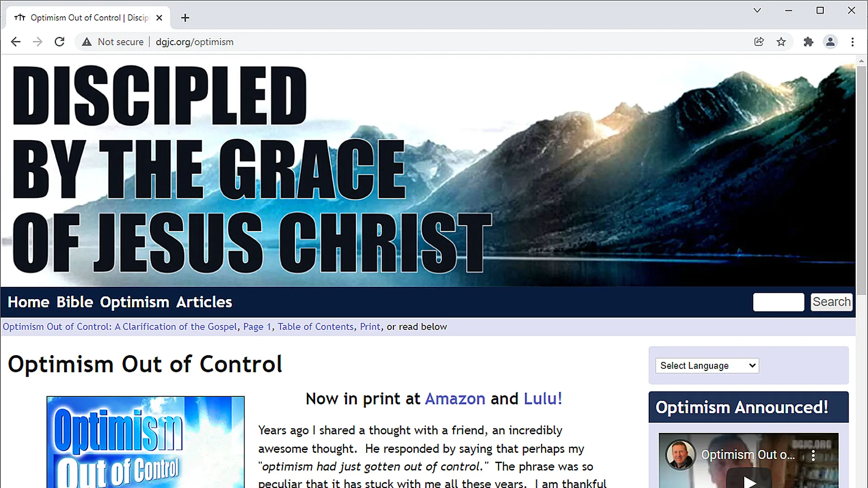Click the Home navigation menu item
Image resolution: width=868 pixels, height=488 pixels.
28,301
